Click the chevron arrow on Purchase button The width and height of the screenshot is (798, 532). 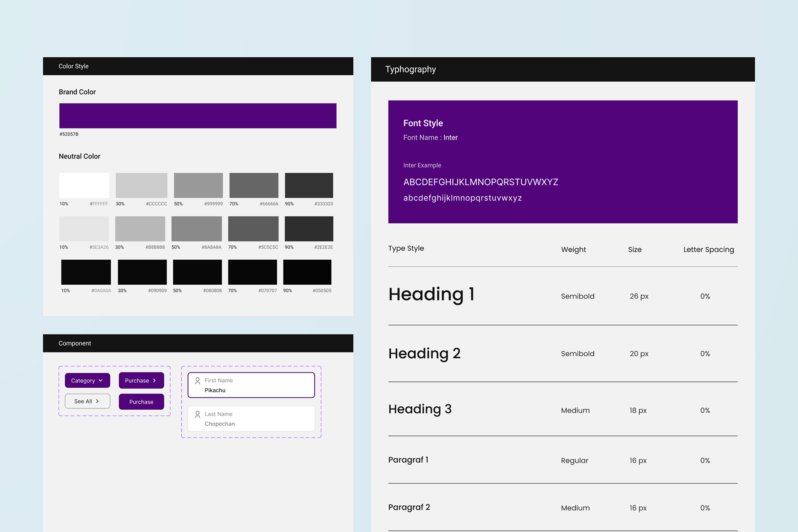click(x=155, y=381)
